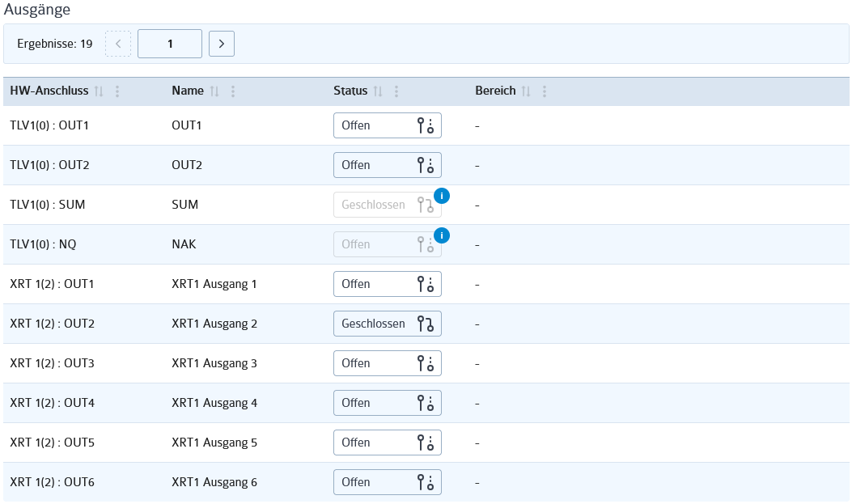
Task: Click name XRT1 Ausgang 6
Action: tap(214, 482)
